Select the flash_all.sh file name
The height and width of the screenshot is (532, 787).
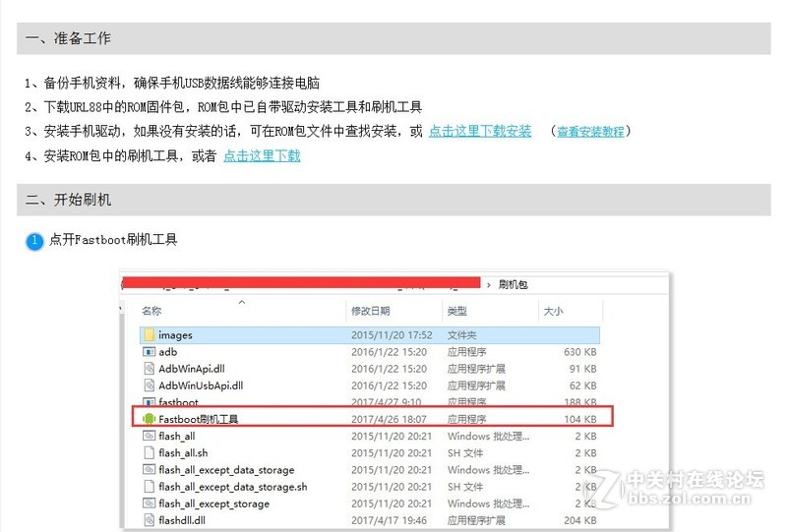click(183, 452)
